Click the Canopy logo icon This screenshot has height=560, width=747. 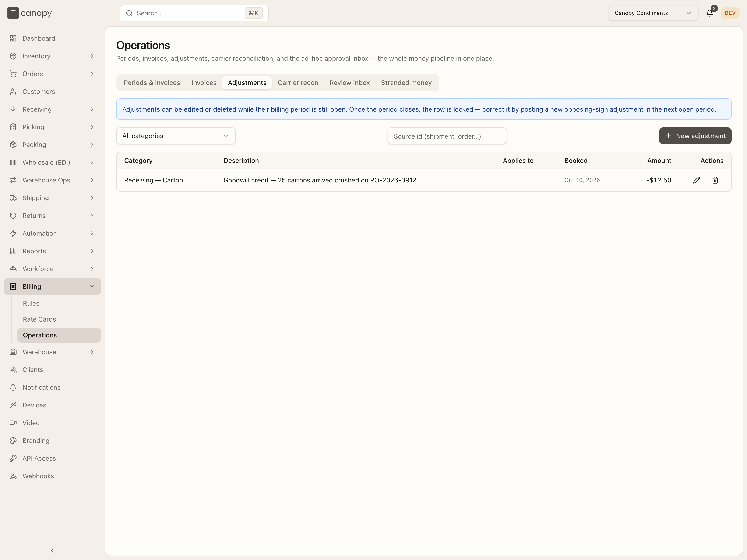pyautogui.click(x=13, y=13)
